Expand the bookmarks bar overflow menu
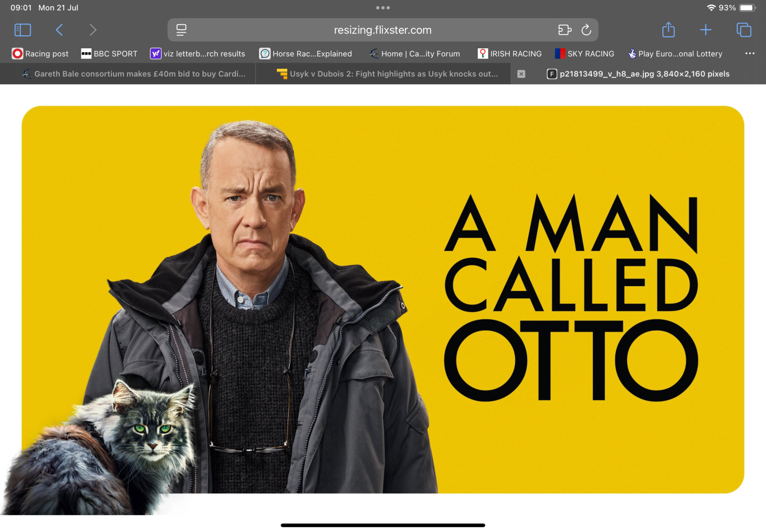This screenshot has height=532, width=766. [750, 54]
